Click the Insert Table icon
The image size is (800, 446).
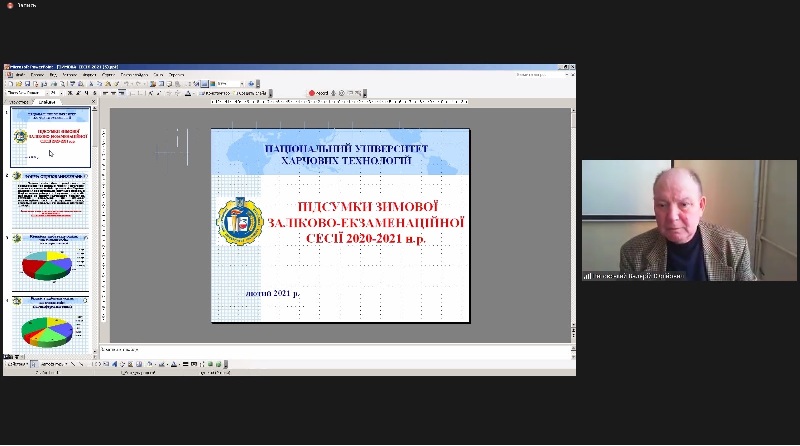pos(161,84)
